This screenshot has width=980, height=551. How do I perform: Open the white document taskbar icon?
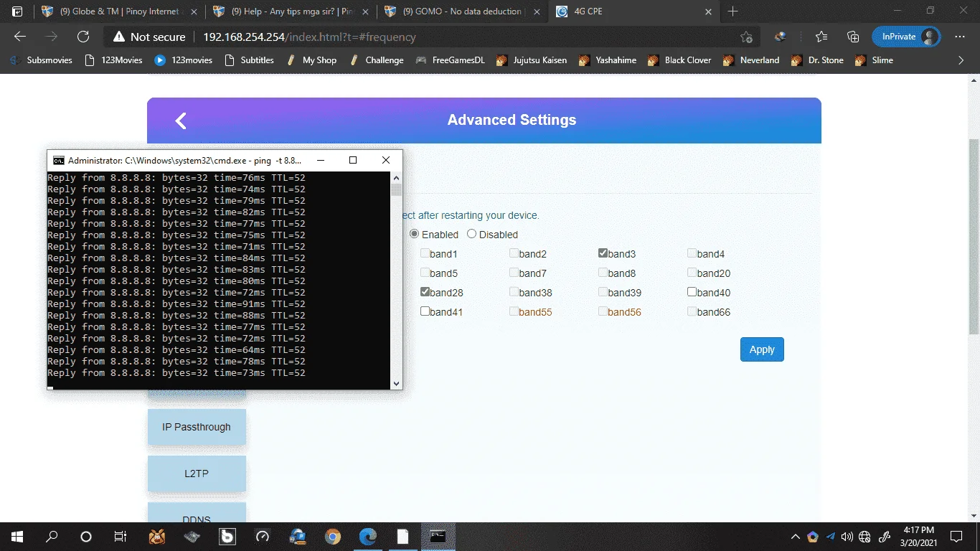(x=402, y=536)
